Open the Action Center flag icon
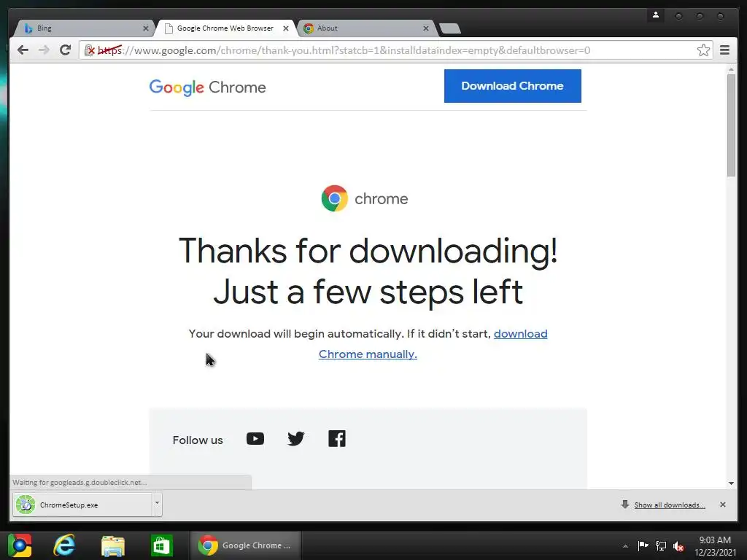 pos(643,545)
